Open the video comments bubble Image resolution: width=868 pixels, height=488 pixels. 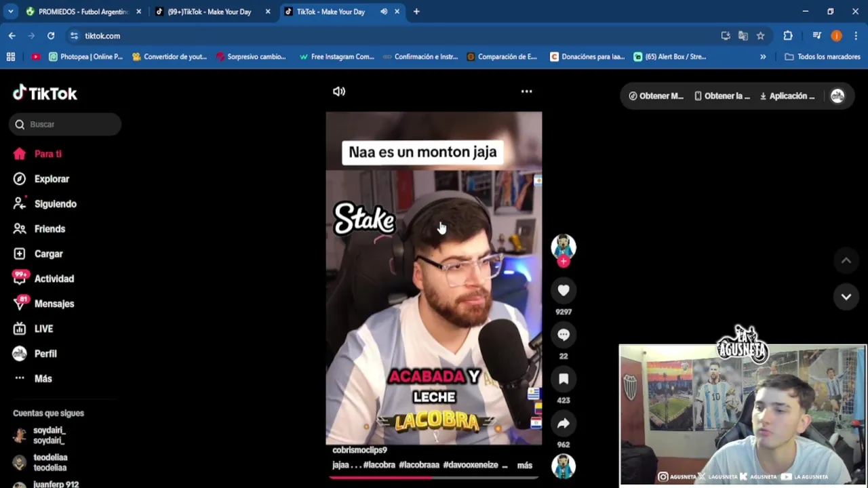click(x=564, y=334)
